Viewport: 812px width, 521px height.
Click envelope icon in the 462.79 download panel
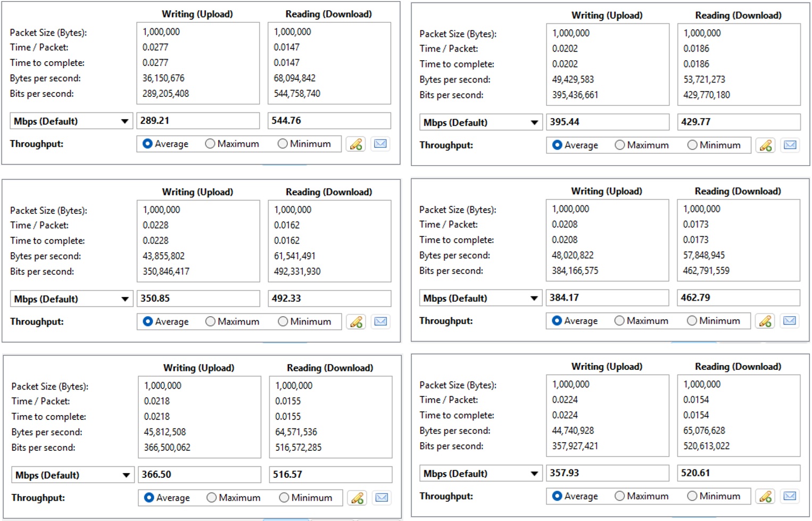(790, 321)
